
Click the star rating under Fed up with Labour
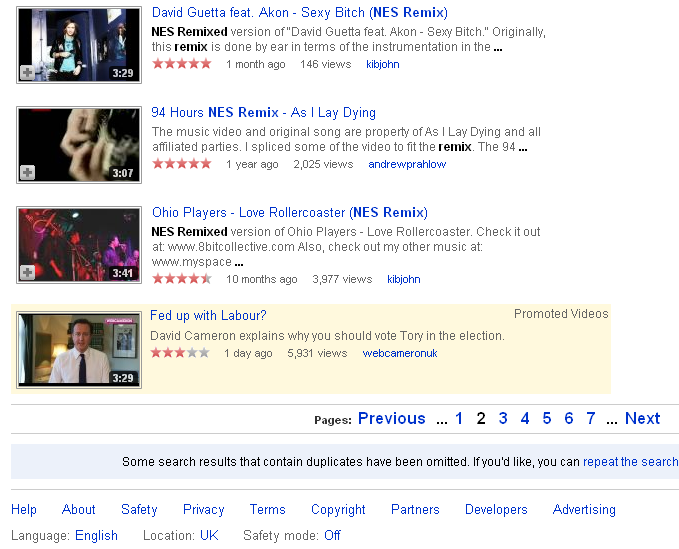pos(180,353)
